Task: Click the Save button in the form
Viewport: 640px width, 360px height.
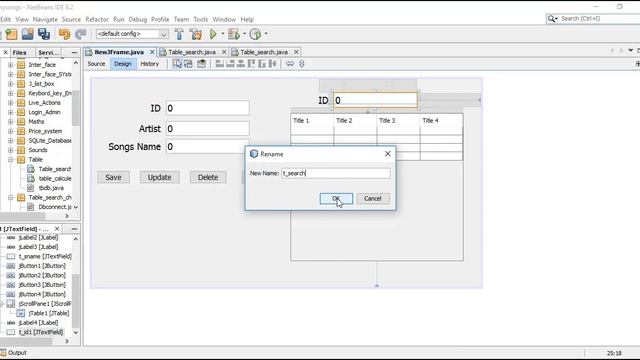Action: tap(113, 177)
